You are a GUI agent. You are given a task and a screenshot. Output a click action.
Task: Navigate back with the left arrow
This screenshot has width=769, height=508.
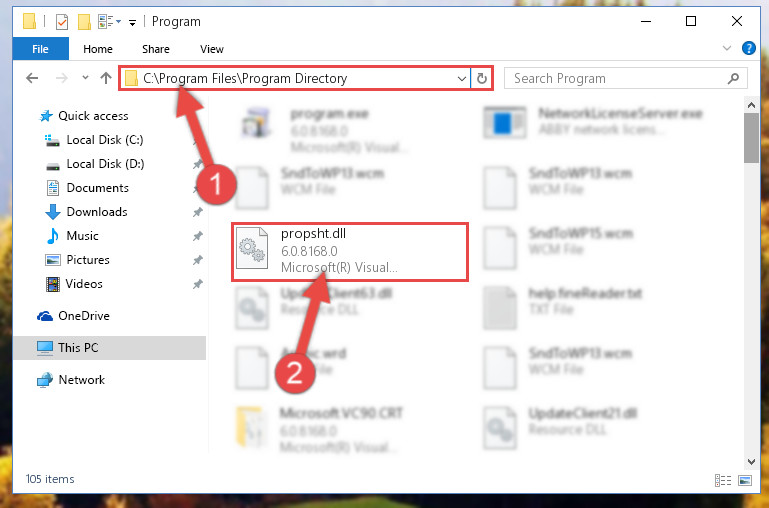coord(32,78)
